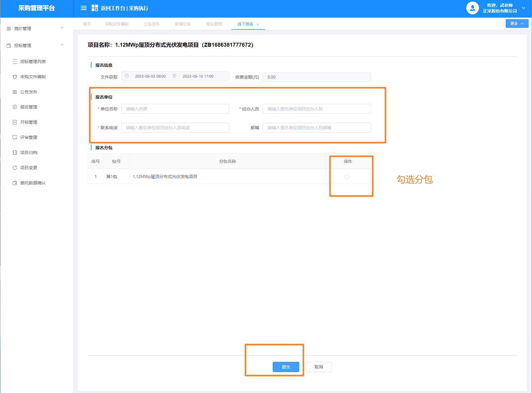
Task: Expand the user account dropdown arrow
Action: pos(524,8)
